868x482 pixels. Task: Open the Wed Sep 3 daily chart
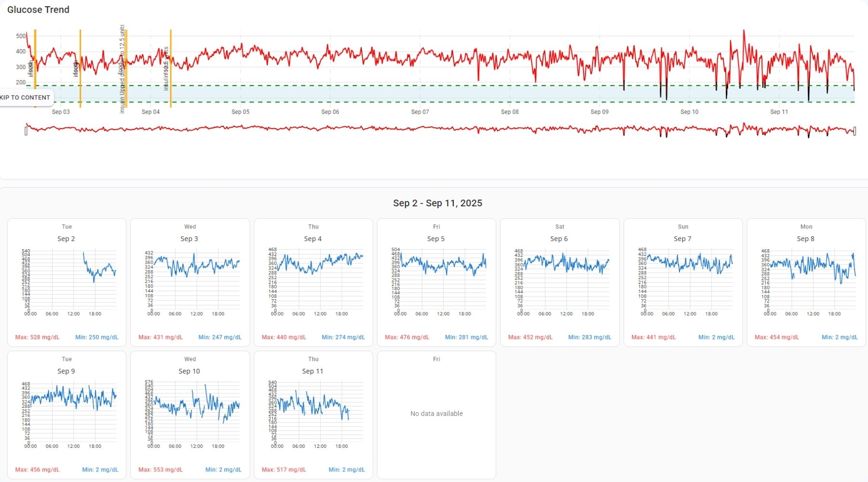(x=190, y=282)
